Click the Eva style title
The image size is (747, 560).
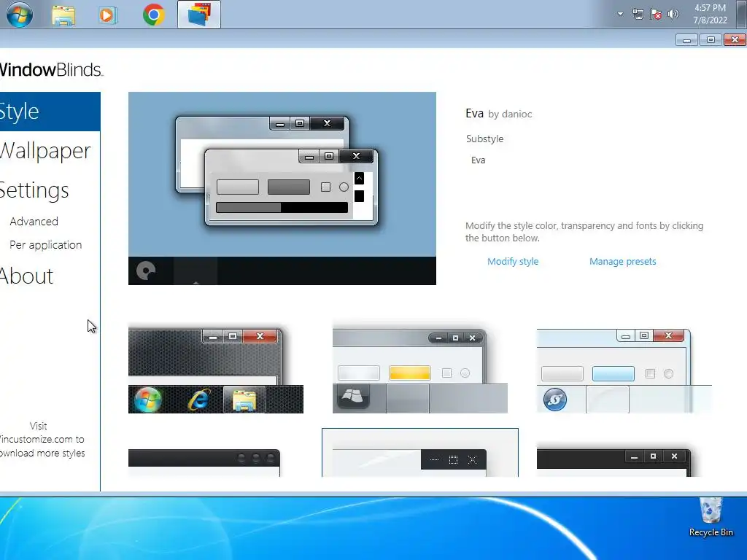tap(474, 113)
